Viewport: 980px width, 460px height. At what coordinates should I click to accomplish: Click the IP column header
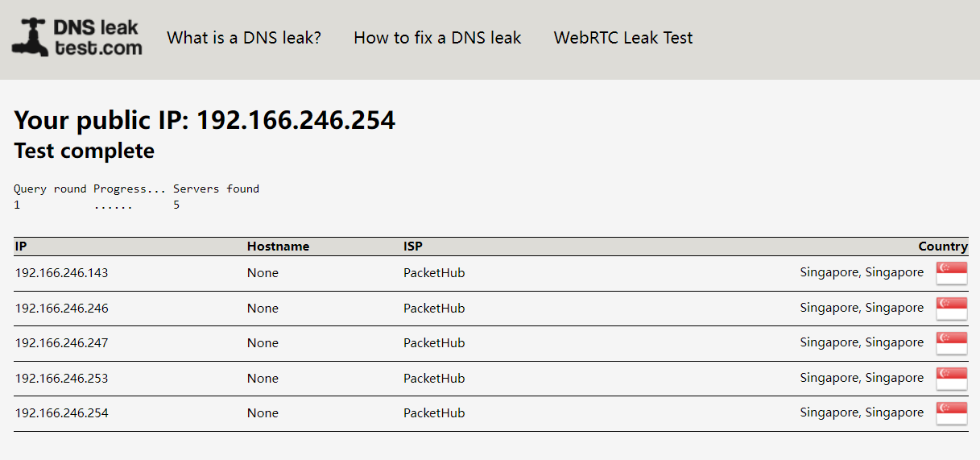(x=21, y=247)
